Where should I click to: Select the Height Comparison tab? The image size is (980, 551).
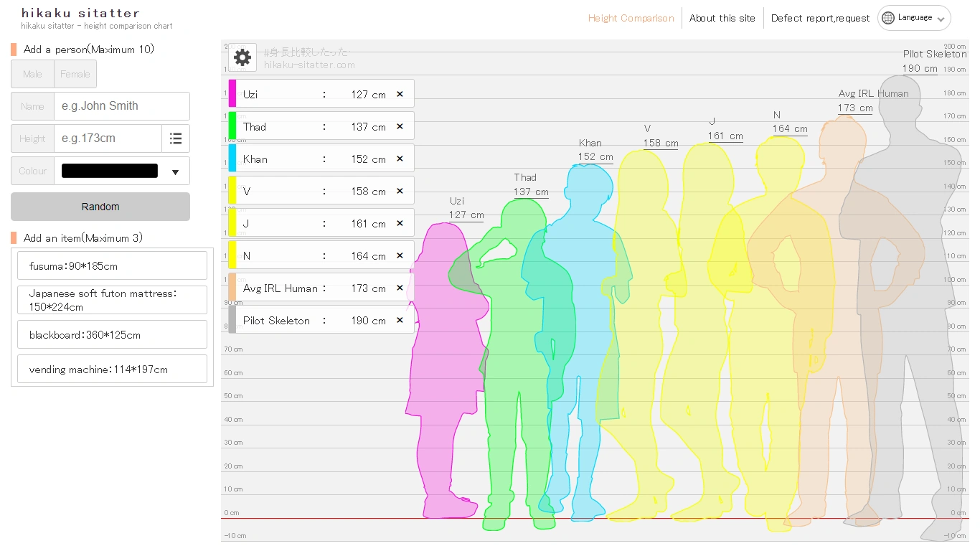pos(630,18)
